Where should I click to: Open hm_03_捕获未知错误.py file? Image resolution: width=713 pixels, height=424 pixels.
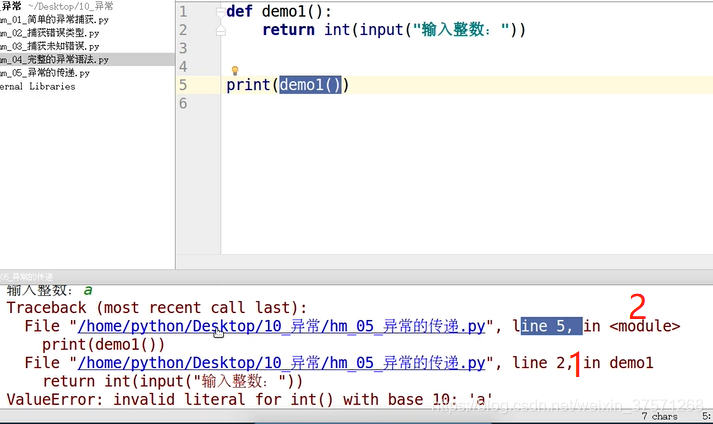pyautogui.click(x=49, y=46)
